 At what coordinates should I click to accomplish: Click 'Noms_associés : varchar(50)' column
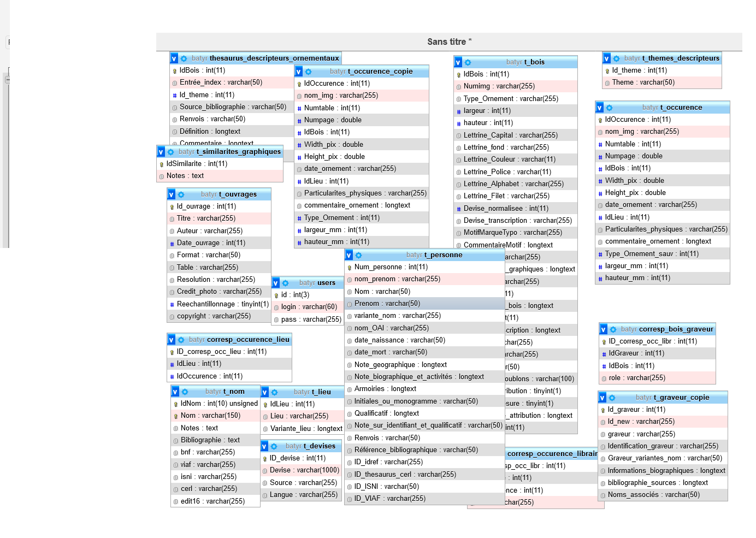pyautogui.click(x=663, y=495)
